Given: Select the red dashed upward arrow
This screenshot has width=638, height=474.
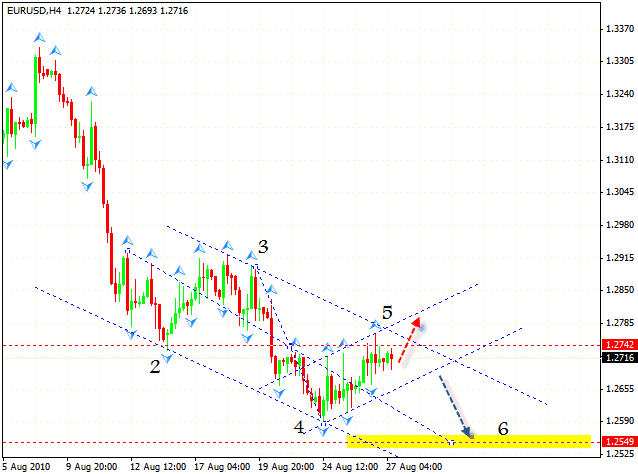Looking at the screenshot, I should 410,340.
